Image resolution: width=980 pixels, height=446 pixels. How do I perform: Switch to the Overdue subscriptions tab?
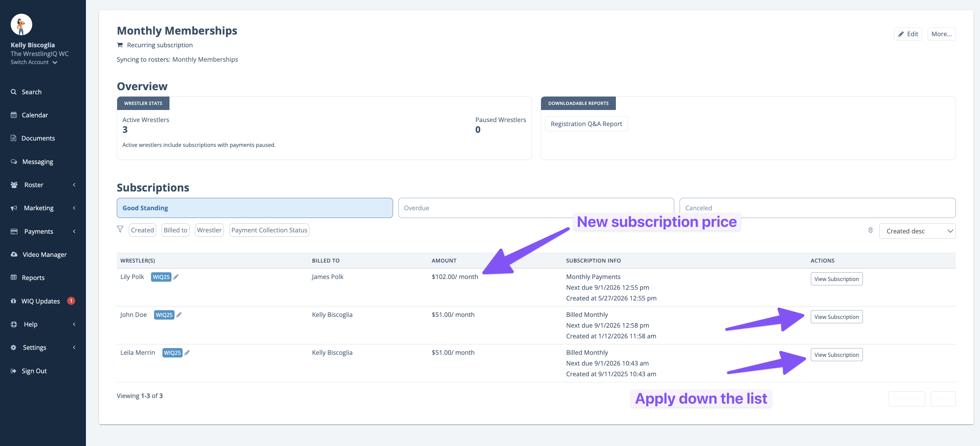[536, 208]
